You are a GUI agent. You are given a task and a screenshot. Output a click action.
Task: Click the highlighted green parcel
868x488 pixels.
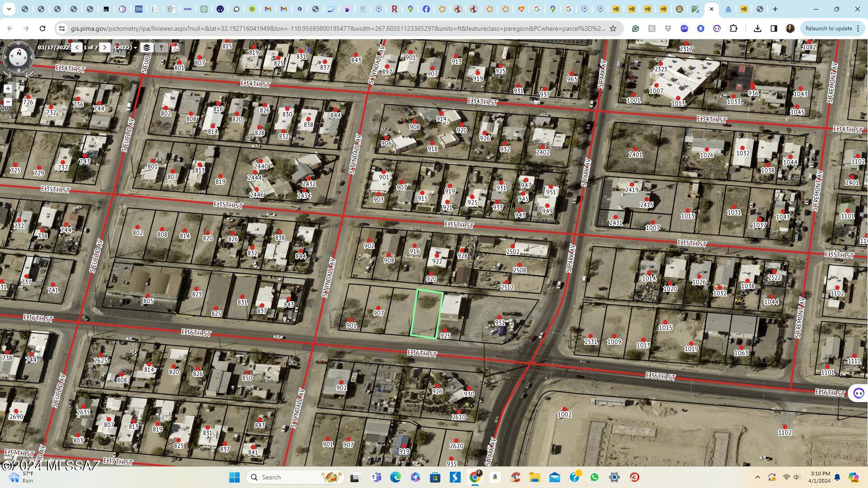[426, 313]
